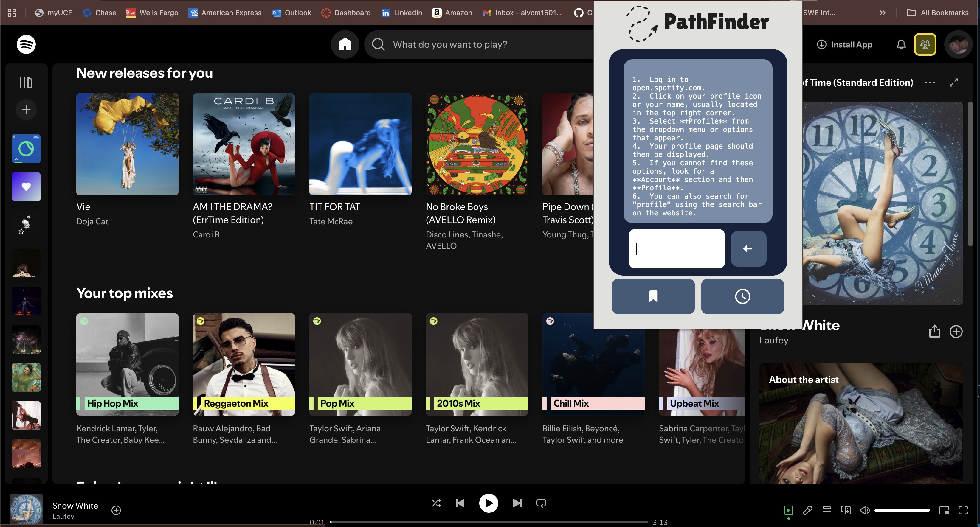Open more options for current album

(929, 83)
